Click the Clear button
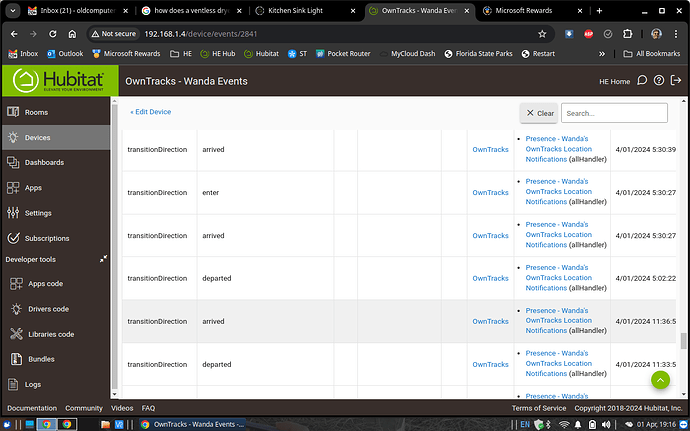This screenshot has height=431, width=690. pyautogui.click(x=539, y=113)
